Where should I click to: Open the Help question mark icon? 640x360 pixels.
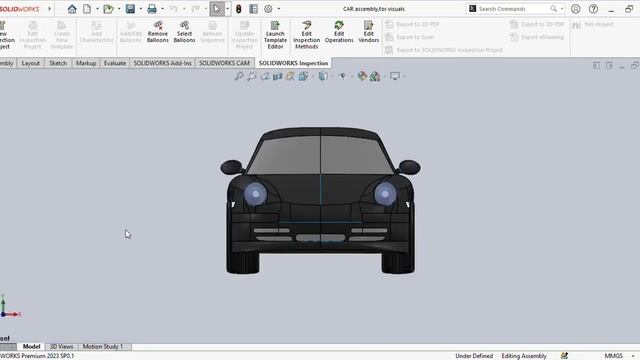pyautogui.click(x=593, y=9)
